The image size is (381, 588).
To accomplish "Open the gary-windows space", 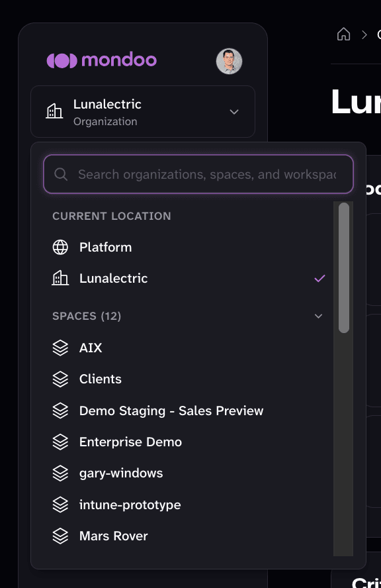I will [189, 473].
